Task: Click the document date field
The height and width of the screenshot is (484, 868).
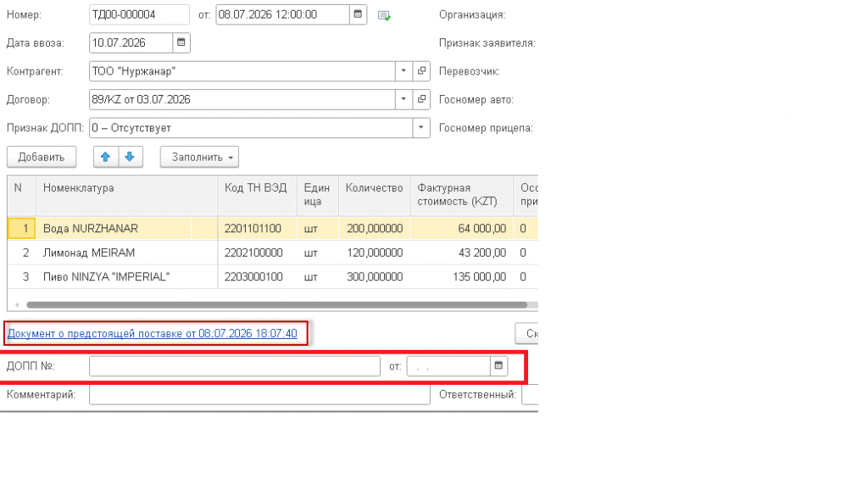Action: pyautogui.click(x=283, y=14)
